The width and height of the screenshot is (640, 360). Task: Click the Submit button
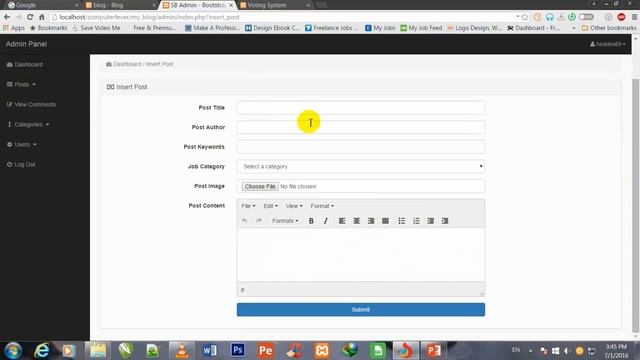point(361,310)
